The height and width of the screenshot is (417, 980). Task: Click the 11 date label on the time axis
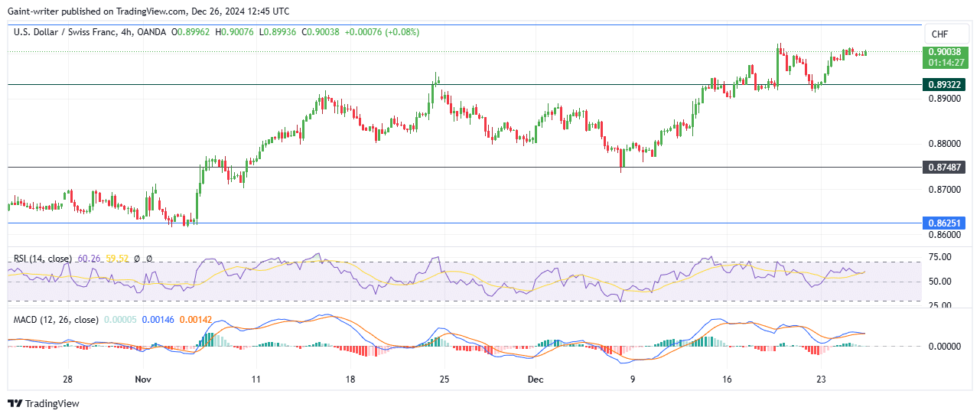click(x=256, y=379)
